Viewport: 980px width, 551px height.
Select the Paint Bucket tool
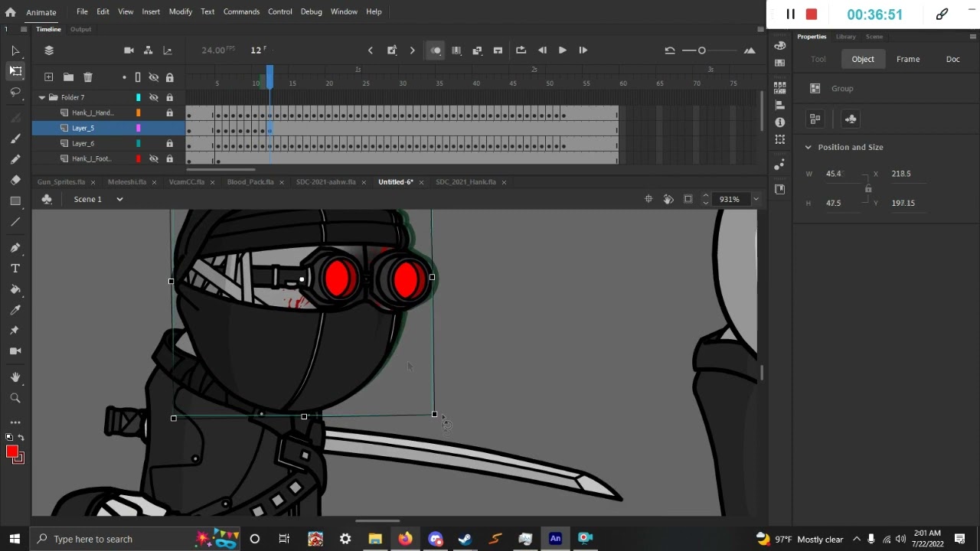pyautogui.click(x=15, y=289)
